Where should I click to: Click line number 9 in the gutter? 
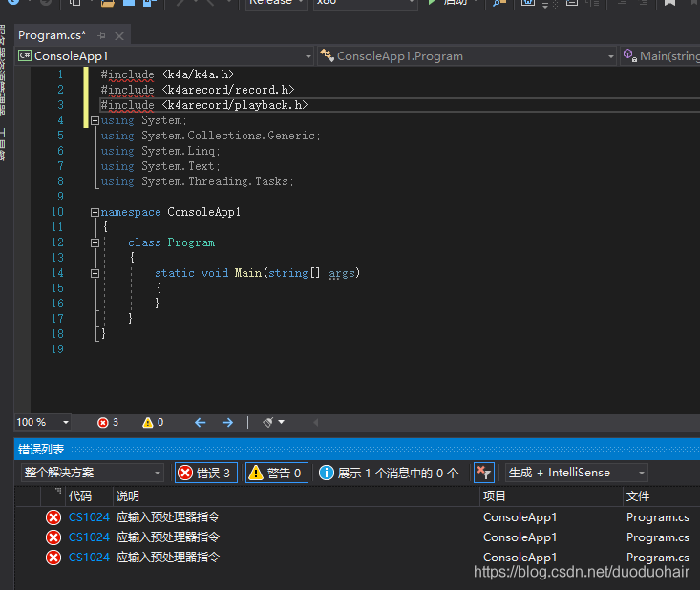click(x=61, y=197)
